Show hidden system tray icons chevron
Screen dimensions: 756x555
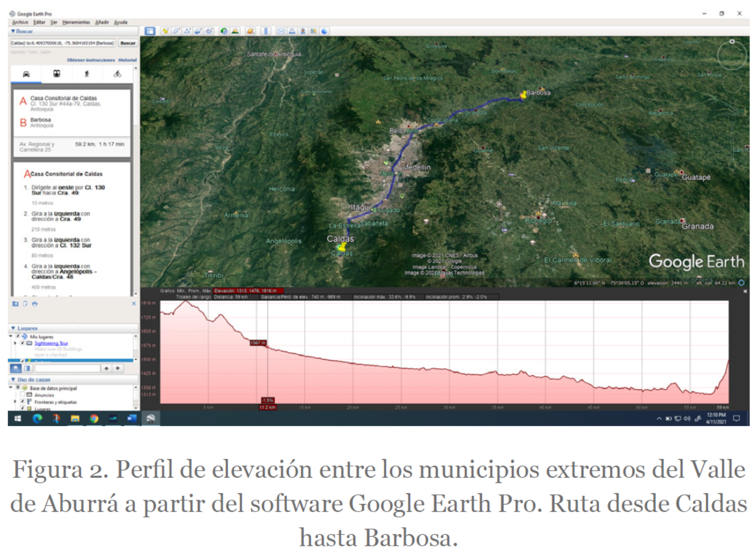[659, 419]
